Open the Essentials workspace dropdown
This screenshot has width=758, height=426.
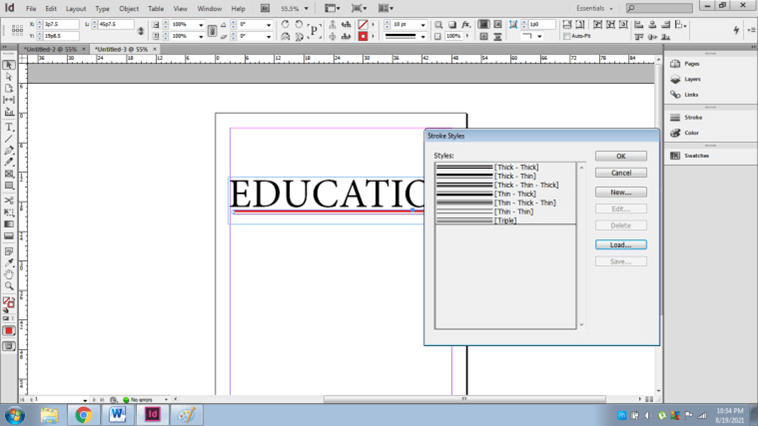click(597, 8)
